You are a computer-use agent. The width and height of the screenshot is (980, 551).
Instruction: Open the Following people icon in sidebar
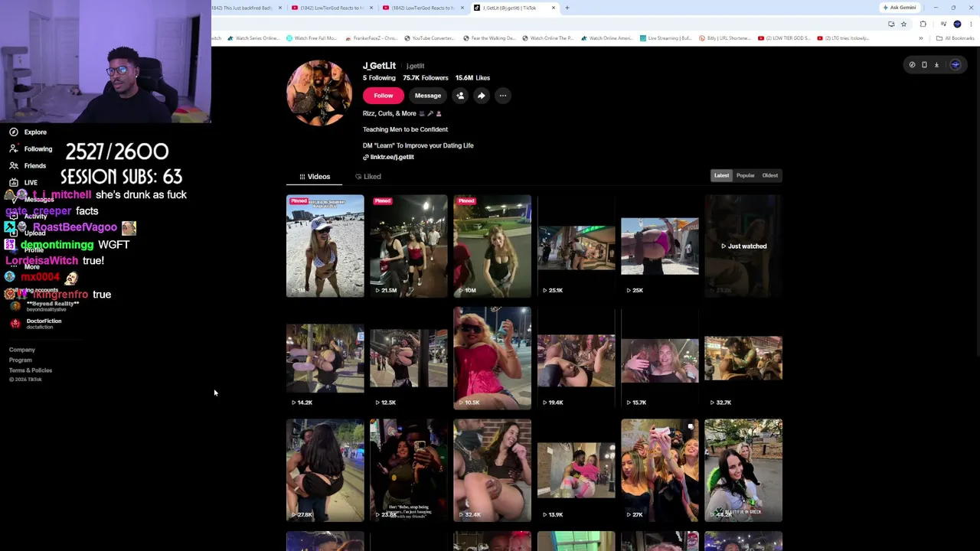pyautogui.click(x=14, y=149)
